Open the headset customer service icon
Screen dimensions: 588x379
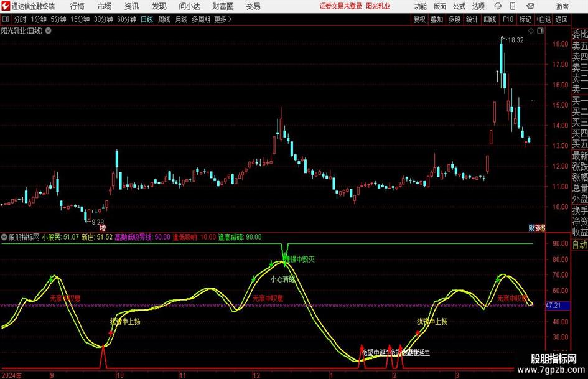pyautogui.click(x=498, y=6)
